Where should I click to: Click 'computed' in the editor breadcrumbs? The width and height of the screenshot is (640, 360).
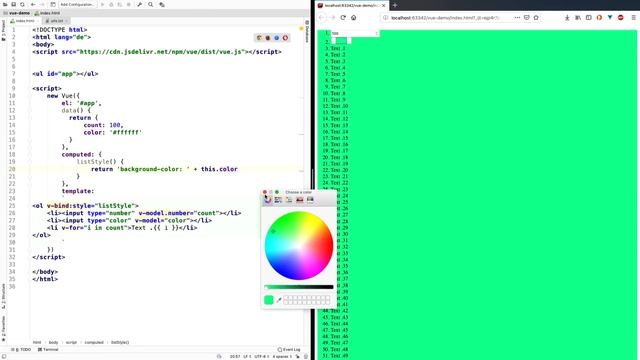tap(94, 342)
